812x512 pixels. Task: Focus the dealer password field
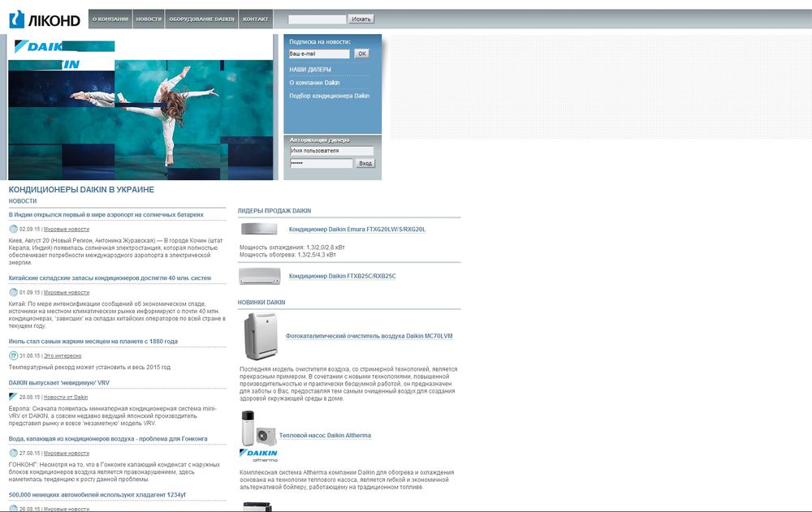pyautogui.click(x=321, y=163)
